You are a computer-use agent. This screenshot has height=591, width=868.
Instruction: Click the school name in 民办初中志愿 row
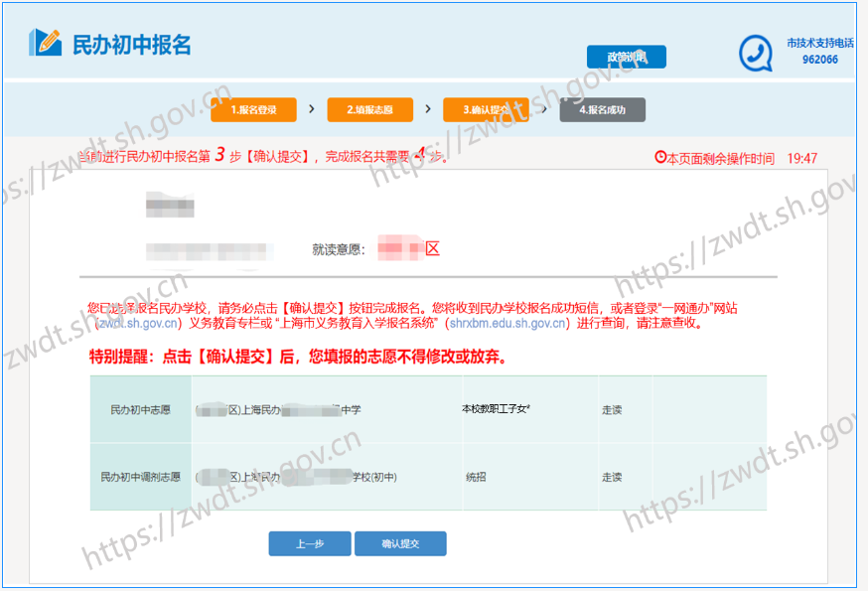pos(278,410)
